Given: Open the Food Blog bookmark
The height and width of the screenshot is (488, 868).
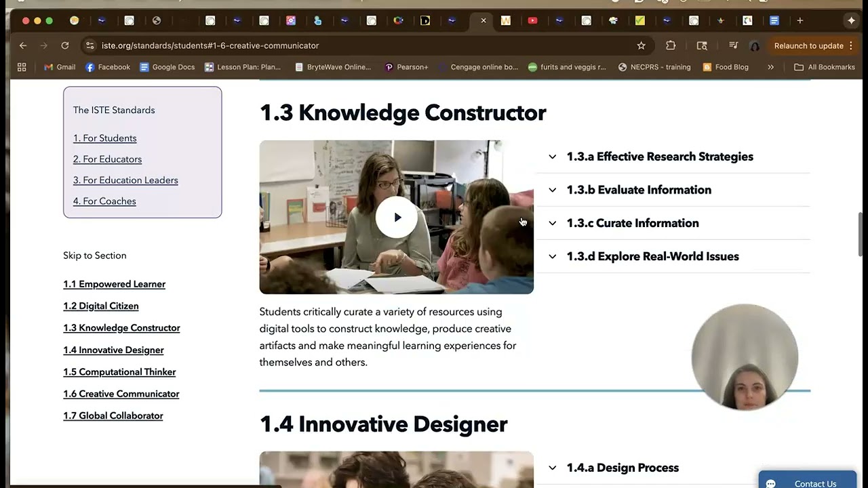Looking at the screenshot, I should pos(726,67).
